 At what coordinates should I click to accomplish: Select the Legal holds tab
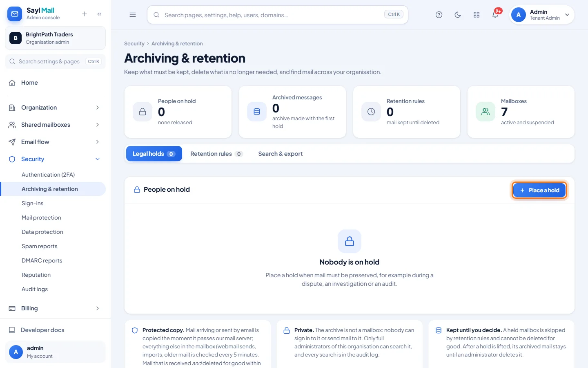154,154
